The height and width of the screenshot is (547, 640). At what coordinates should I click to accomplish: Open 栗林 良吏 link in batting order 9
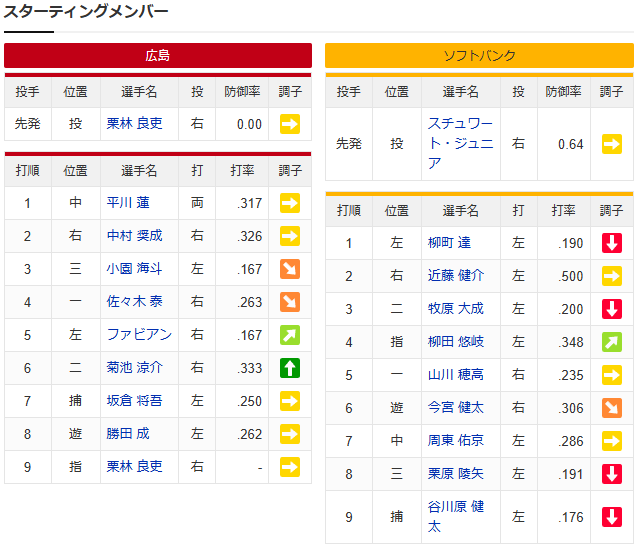[x=134, y=467]
